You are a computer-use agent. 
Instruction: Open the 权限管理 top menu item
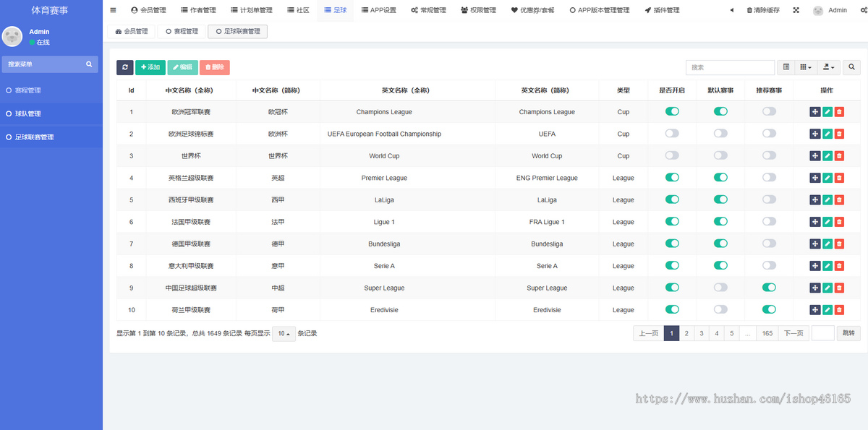tap(478, 10)
